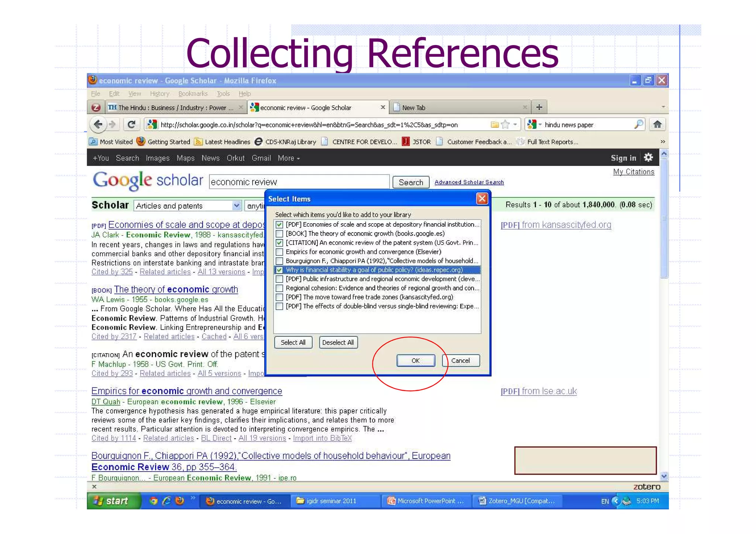The height and width of the screenshot is (534, 756).
Task: Click the Scholar search query field
Action: 299,182
